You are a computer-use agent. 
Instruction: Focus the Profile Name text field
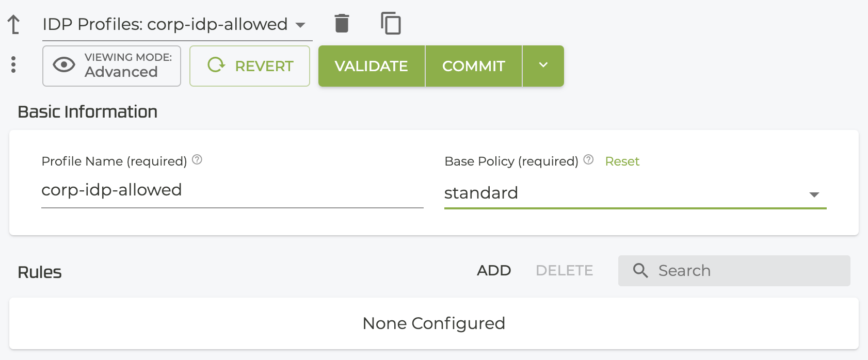(232, 190)
